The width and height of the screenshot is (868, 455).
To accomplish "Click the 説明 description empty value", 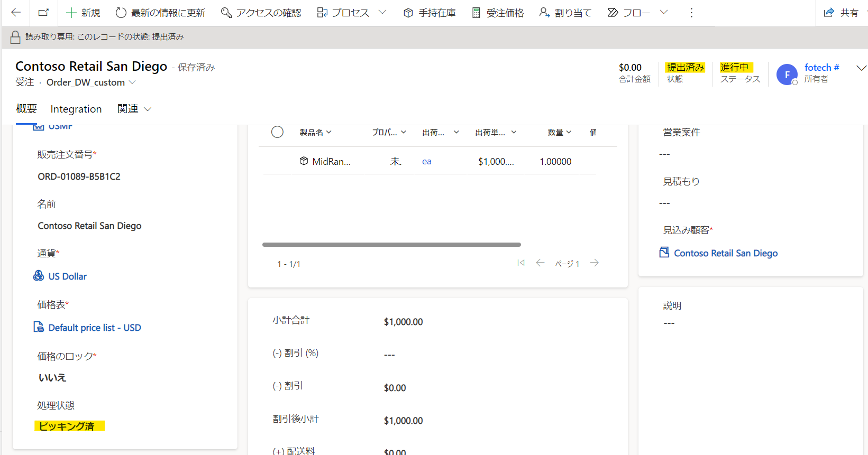I will 669,323.
